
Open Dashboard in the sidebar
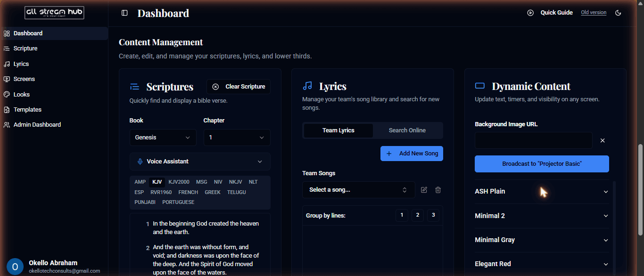(54, 33)
